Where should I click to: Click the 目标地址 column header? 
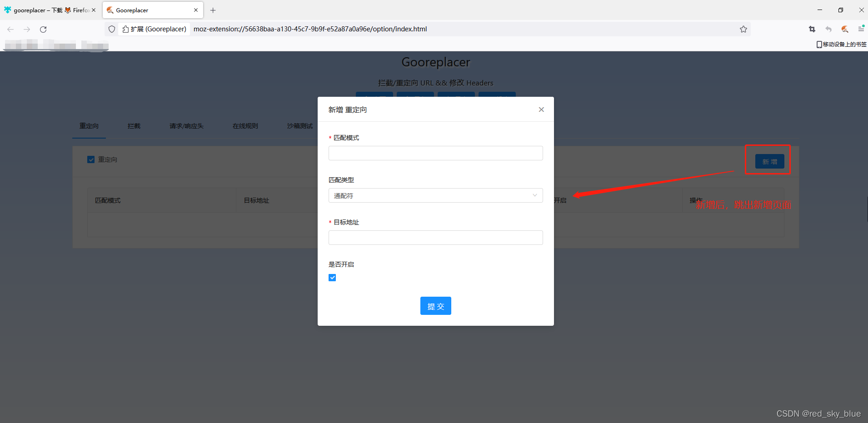tap(257, 200)
